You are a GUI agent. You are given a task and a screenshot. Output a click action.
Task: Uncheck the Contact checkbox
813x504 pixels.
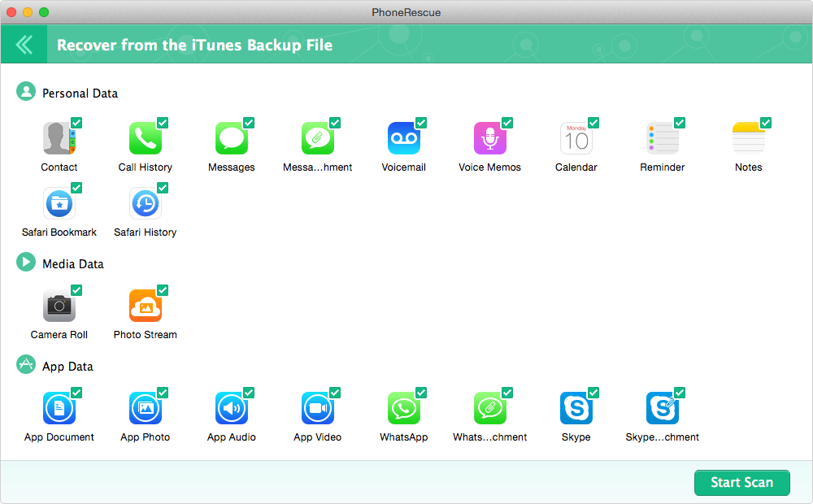(x=76, y=123)
